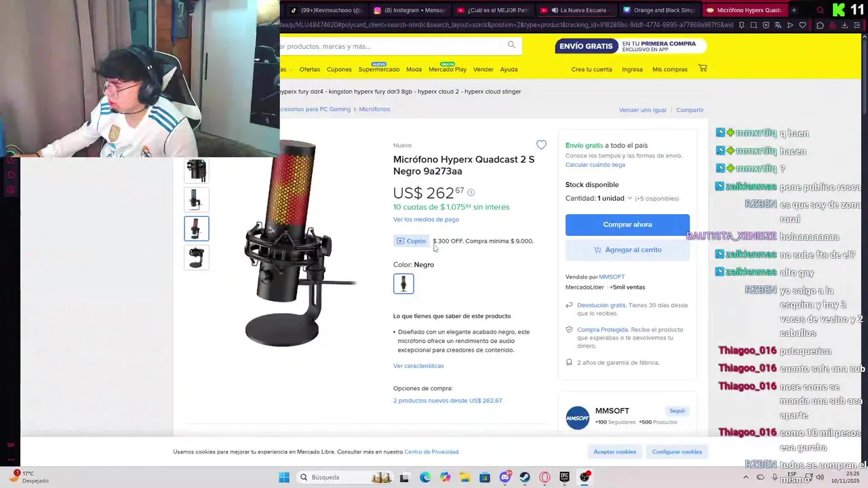Open Windows Start menu
This screenshot has width=868, height=488.
click(284, 477)
